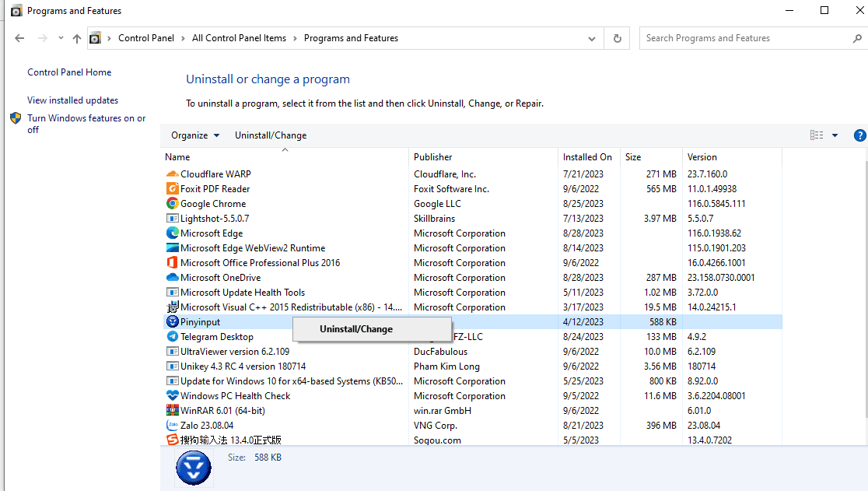This screenshot has width=868, height=491.
Task: Go up one level with up arrow
Action: pyautogui.click(x=77, y=38)
